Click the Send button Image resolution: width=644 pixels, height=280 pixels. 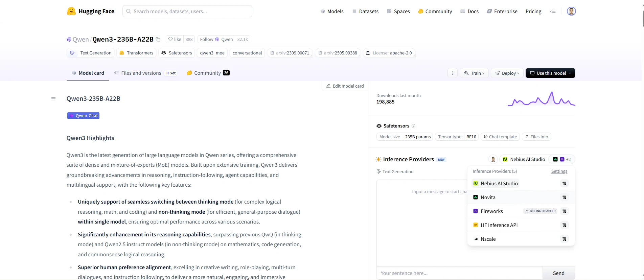[559, 273]
